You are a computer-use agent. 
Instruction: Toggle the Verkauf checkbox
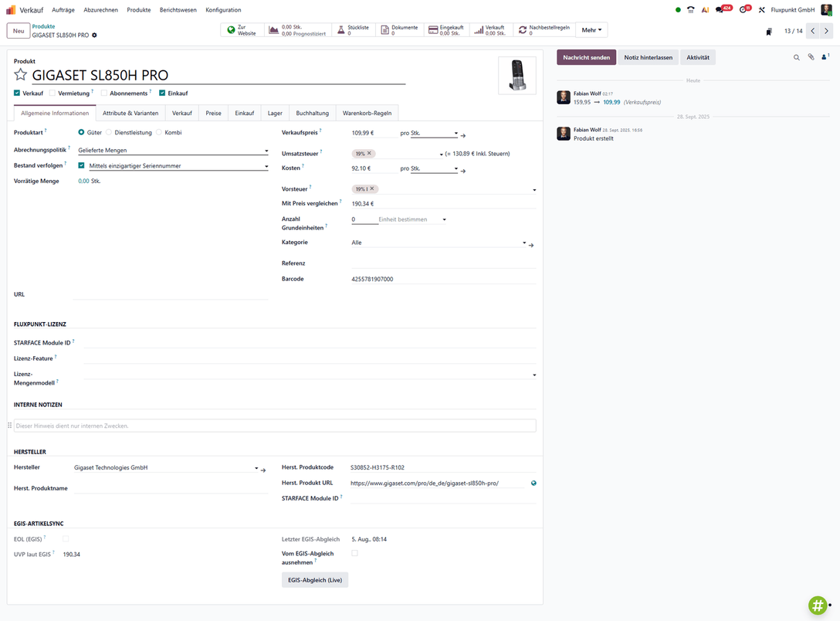pos(17,93)
